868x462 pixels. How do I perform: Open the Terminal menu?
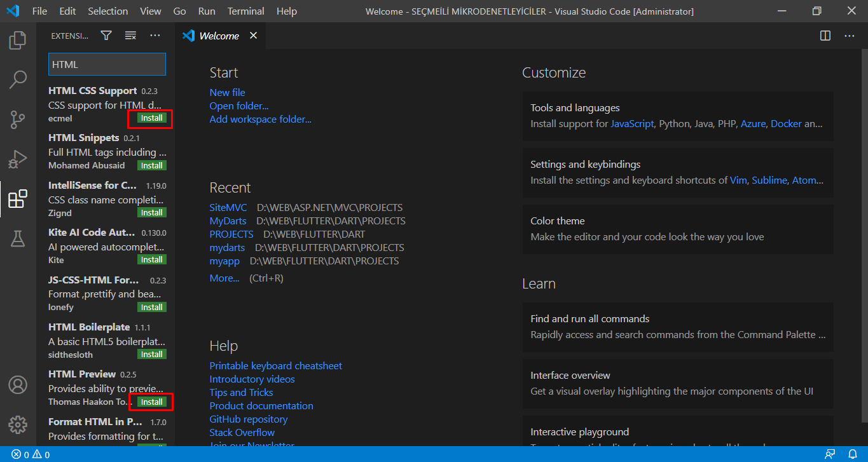click(246, 11)
